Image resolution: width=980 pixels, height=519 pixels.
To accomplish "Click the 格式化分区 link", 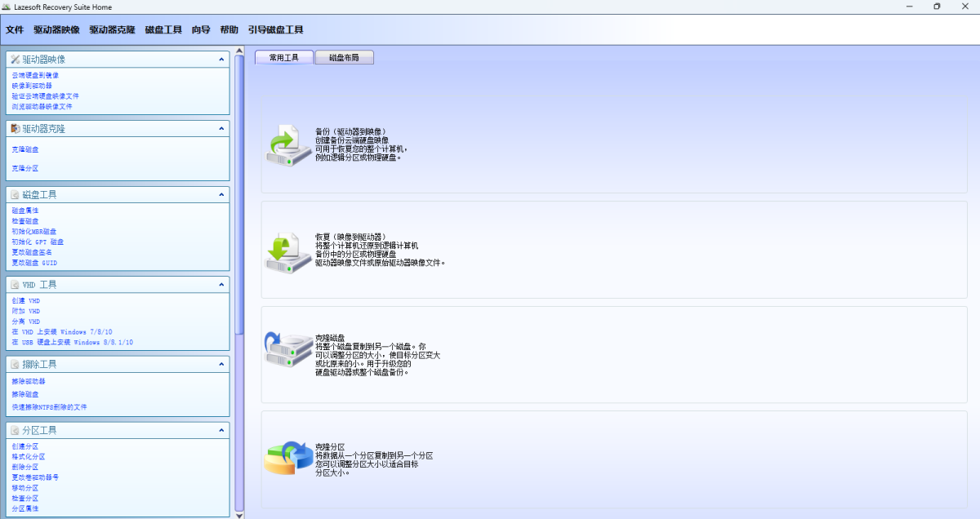I will 29,457.
